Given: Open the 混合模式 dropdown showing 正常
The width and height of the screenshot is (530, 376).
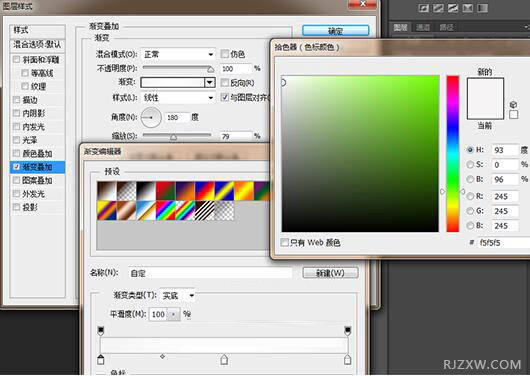Looking at the screenshot, I should [178, 54].
